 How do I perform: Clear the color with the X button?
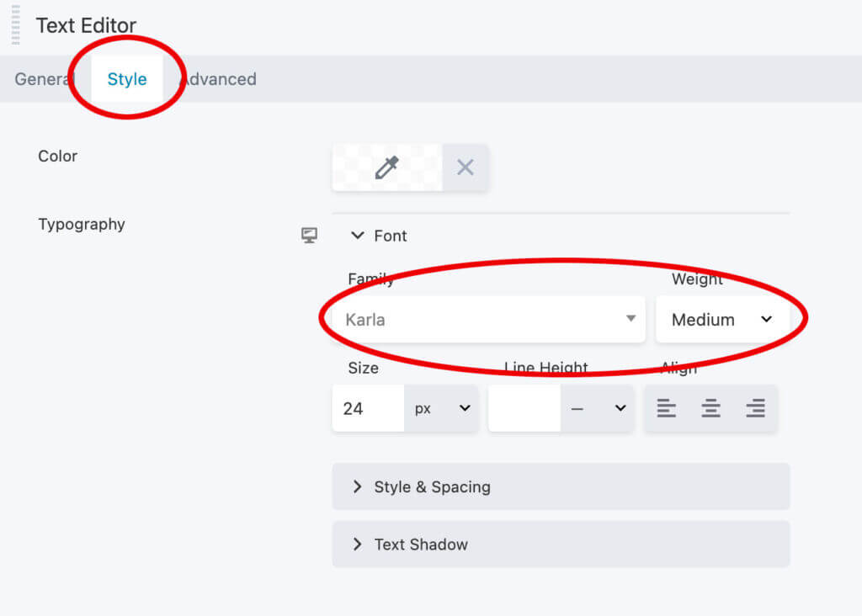(x=466, y=167)
